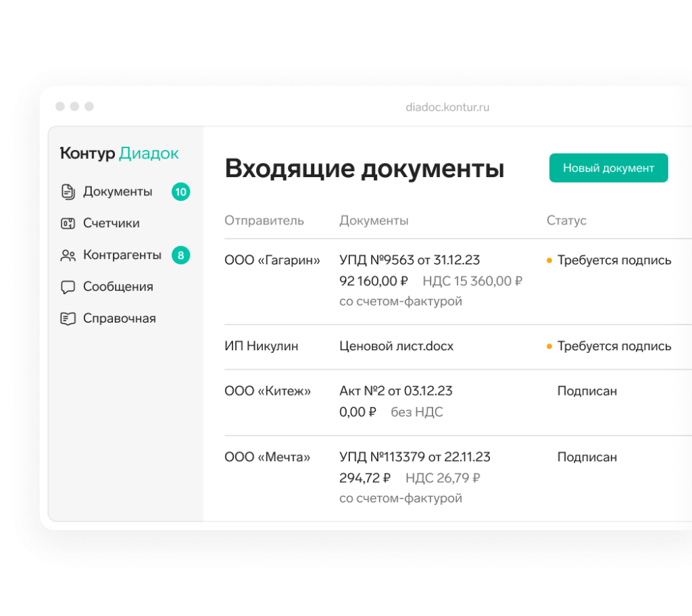Click the Счетчики counter icon
This screenshot has width=692, height=616.
(x=68, y=224)
